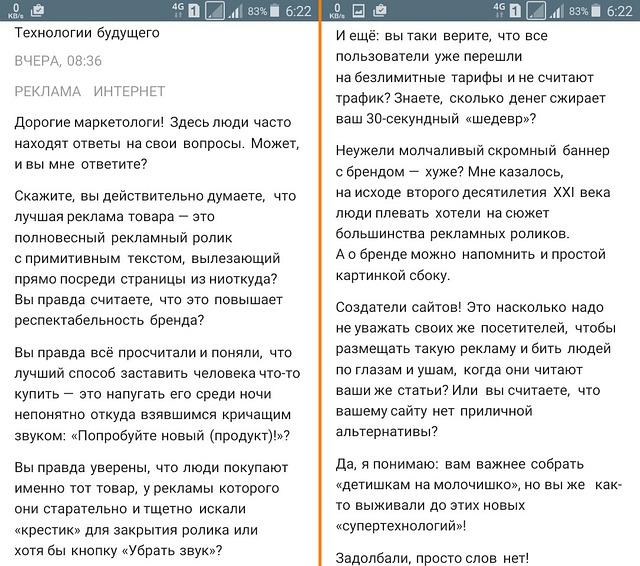Tap the phrase 30-секундный «шедевр»
Screen dimensions: 640x566
click(448, 119)
